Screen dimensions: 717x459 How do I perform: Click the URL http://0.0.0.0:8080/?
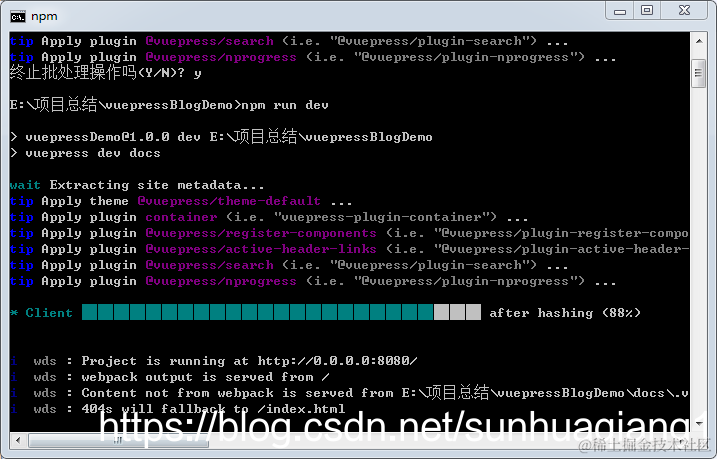337,361
